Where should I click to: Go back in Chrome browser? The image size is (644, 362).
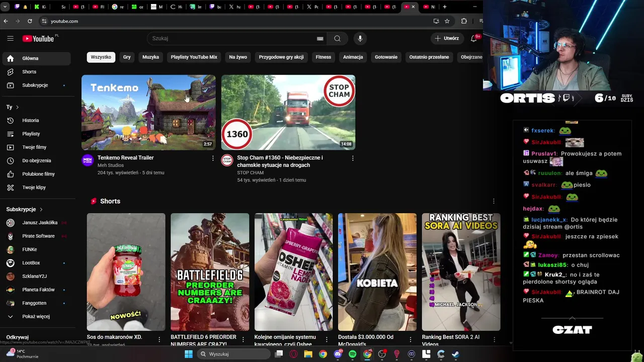click(6, 21)
